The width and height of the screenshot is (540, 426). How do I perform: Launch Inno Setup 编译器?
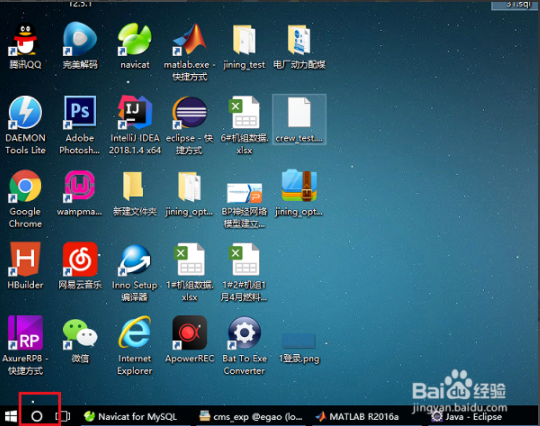(135, 272)
